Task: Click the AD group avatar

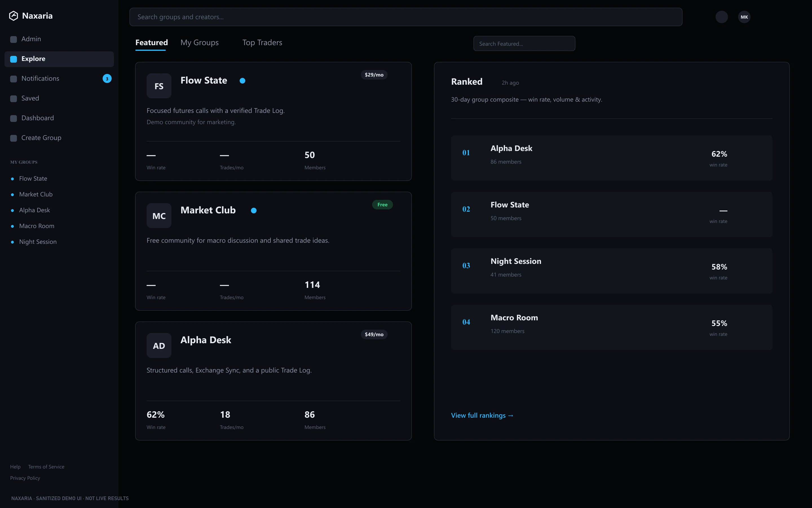Action: click(159, 345)
